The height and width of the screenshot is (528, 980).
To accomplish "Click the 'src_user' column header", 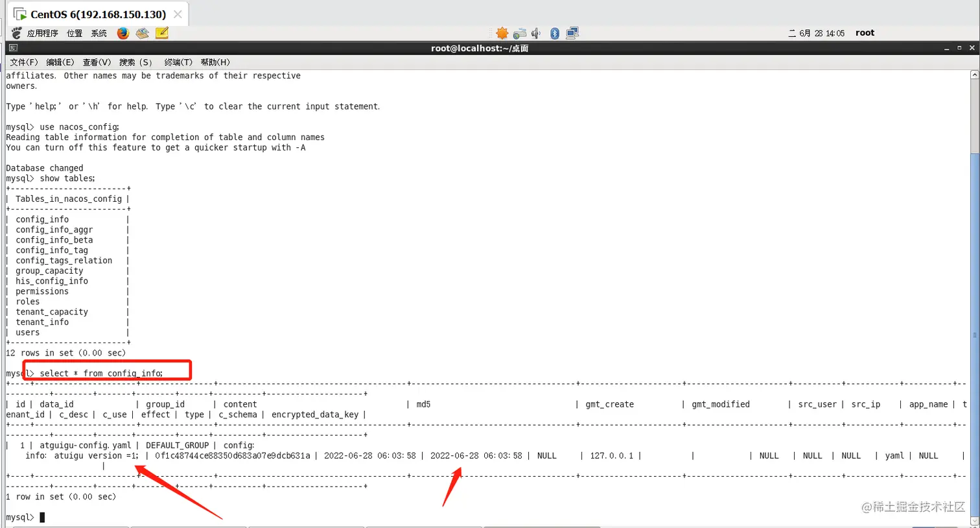I will click(x=817, y=405).
